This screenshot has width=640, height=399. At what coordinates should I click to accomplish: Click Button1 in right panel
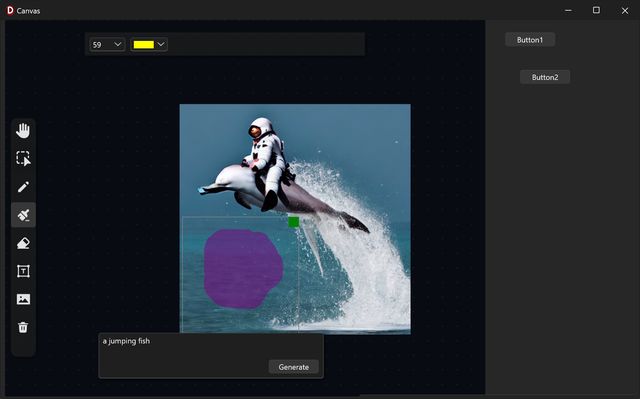pos(530,40)
